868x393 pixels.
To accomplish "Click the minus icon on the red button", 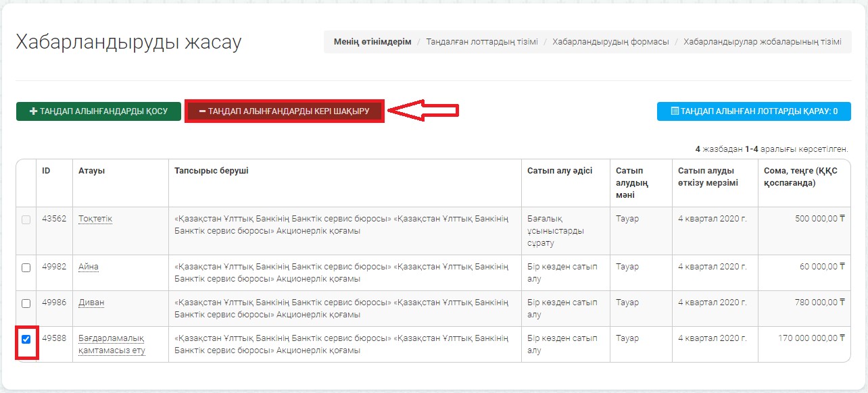I will coord(202,111).
